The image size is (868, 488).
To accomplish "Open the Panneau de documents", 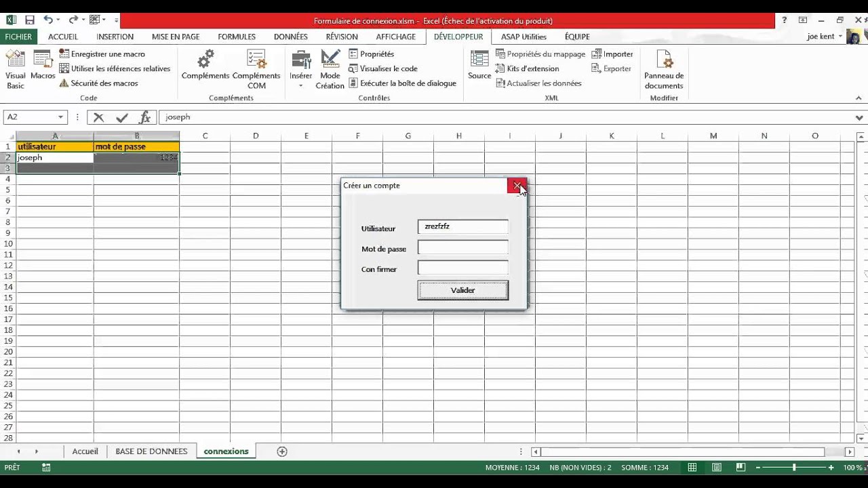I will (664, 70).
